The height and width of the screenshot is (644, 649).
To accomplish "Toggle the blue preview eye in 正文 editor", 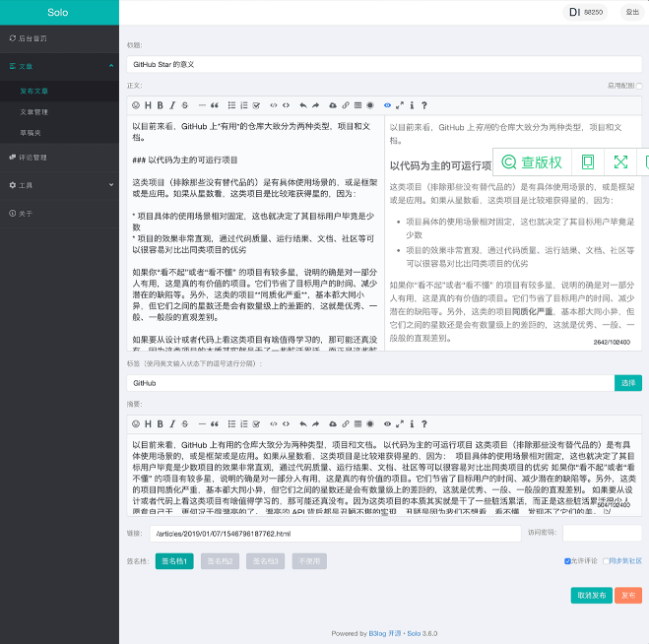I will 387,105.
